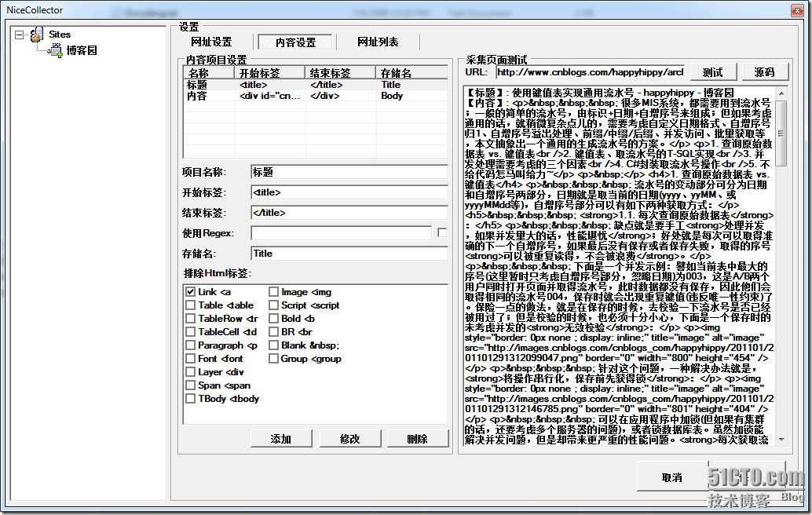Check the TableRow <tr checkbox
The image size is (812, 515).
point(191,319)
